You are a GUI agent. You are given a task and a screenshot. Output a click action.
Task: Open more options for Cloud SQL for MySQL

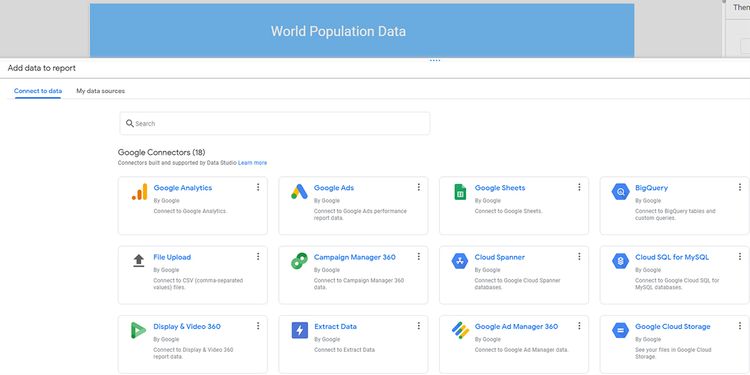739,256
